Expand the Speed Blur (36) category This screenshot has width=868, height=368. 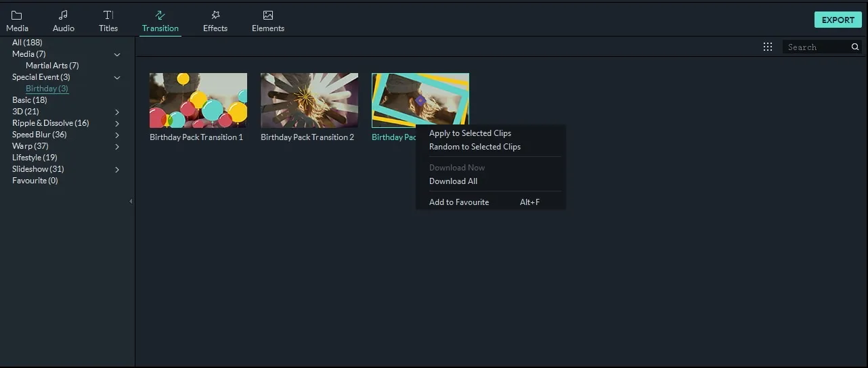click(x=117, y=135)
